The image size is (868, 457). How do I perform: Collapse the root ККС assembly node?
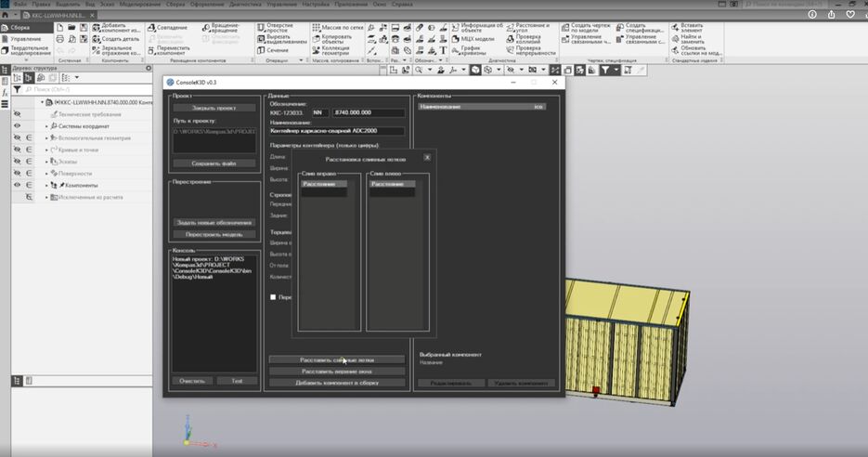tap(42, 102)
